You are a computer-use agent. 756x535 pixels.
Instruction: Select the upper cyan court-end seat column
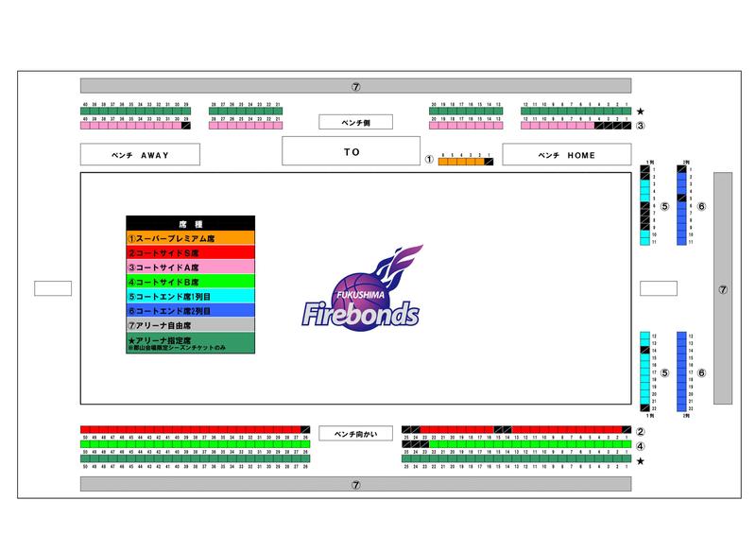tap(644, 205)
